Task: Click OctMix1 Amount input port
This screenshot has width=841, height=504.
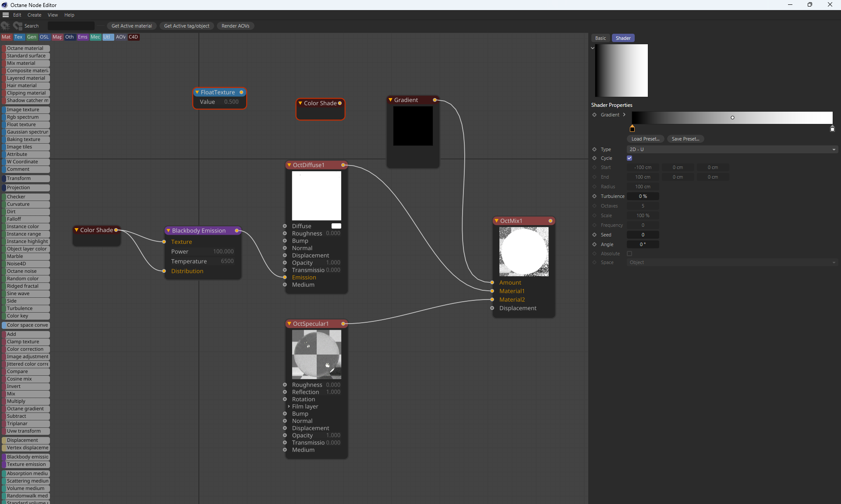Action: [x=492, y=282]
